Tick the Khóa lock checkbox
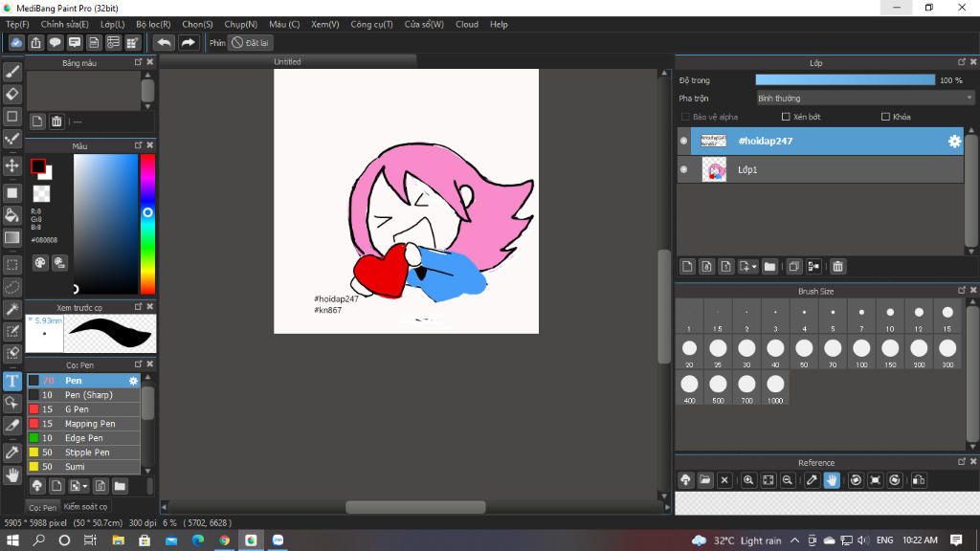Viewport: 980px width, 551px height. (885, 117)
